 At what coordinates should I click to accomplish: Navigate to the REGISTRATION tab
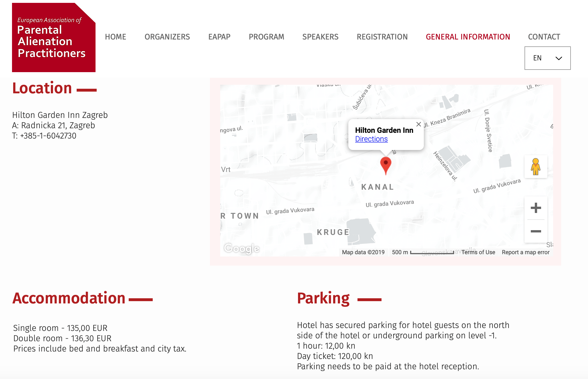coord(382,37)
